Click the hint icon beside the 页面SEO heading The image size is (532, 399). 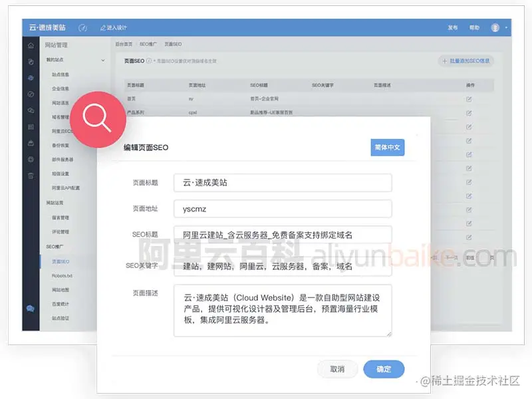[150, 61]
